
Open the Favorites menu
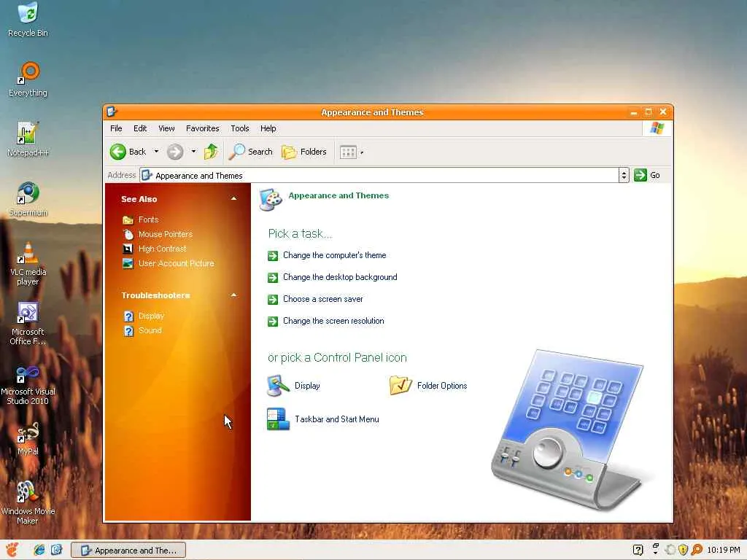203,128
